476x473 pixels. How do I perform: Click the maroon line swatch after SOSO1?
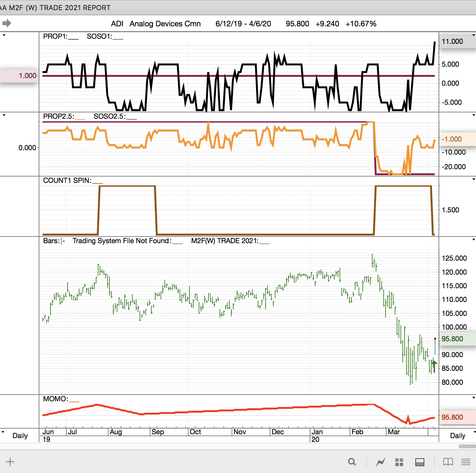point(118,39)
